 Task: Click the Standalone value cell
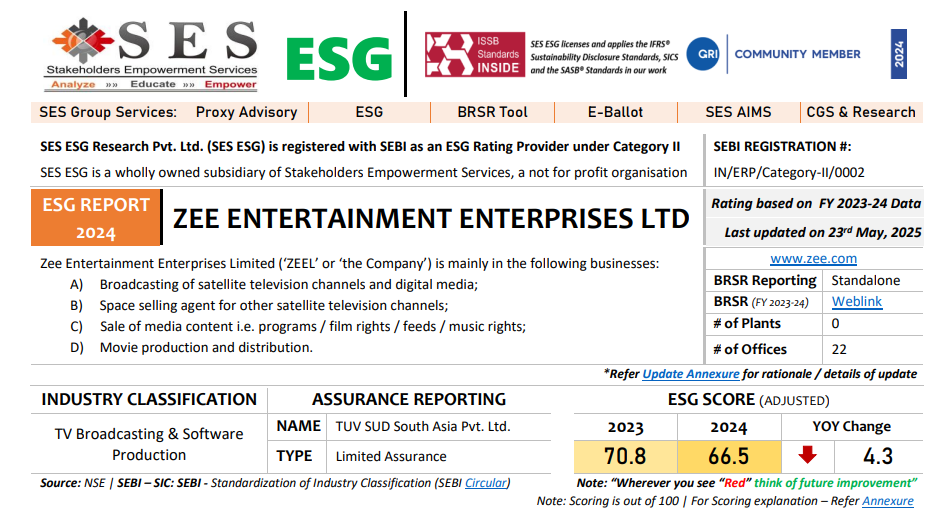click(x=865, y=280)
